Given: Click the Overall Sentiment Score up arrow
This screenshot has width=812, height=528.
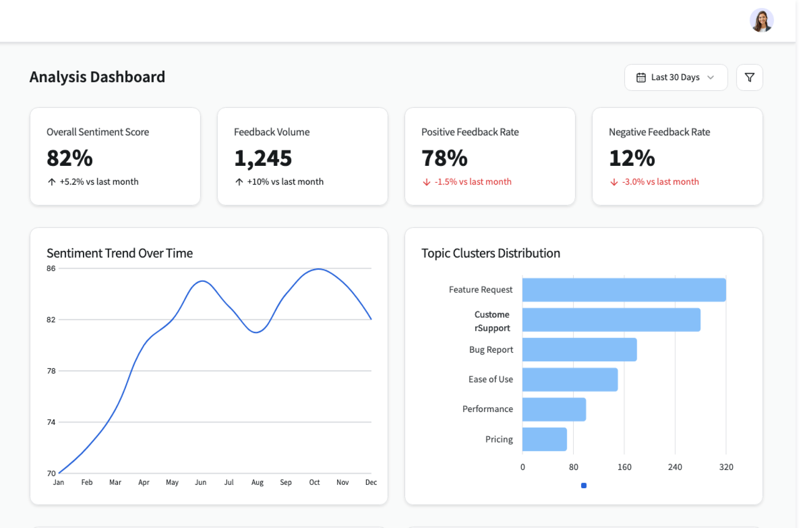Looking at the screenshot, I should [x=52, y=182].
